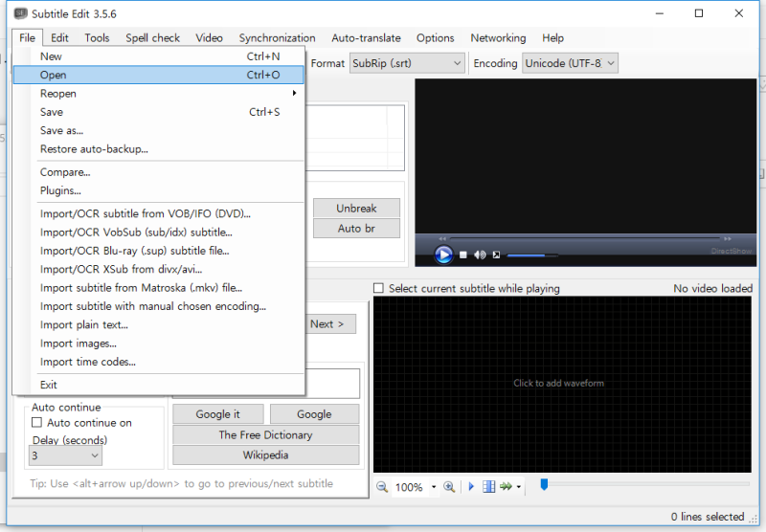Screen dimensions: 766x532
Task: Enable the Auto continue on checkbox
Action: 36,422
